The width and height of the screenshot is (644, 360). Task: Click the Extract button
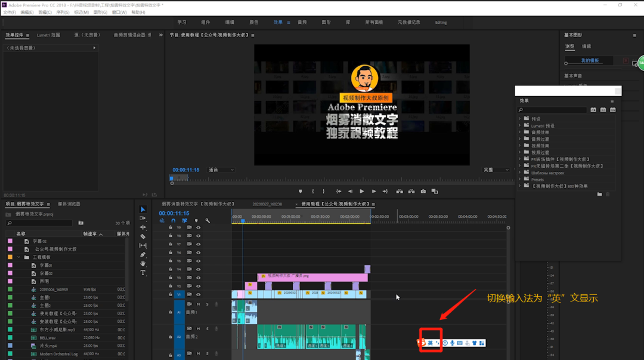[x=411, y=191]
